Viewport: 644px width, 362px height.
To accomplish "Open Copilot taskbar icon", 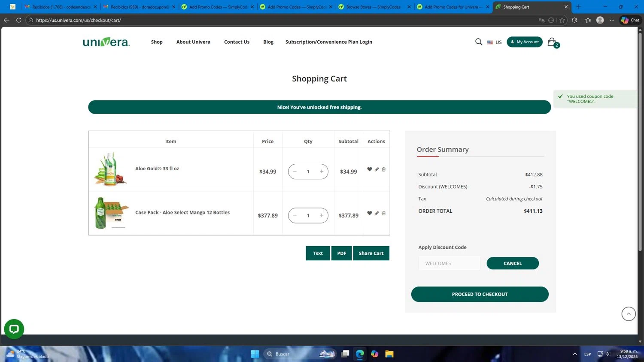I will pyautogui.click(x=375, y=354).
